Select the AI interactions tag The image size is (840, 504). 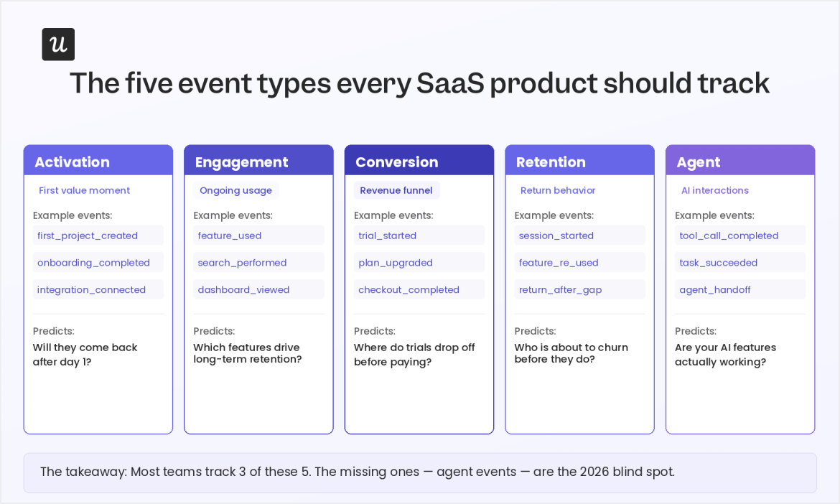click(x=714, y=190)
